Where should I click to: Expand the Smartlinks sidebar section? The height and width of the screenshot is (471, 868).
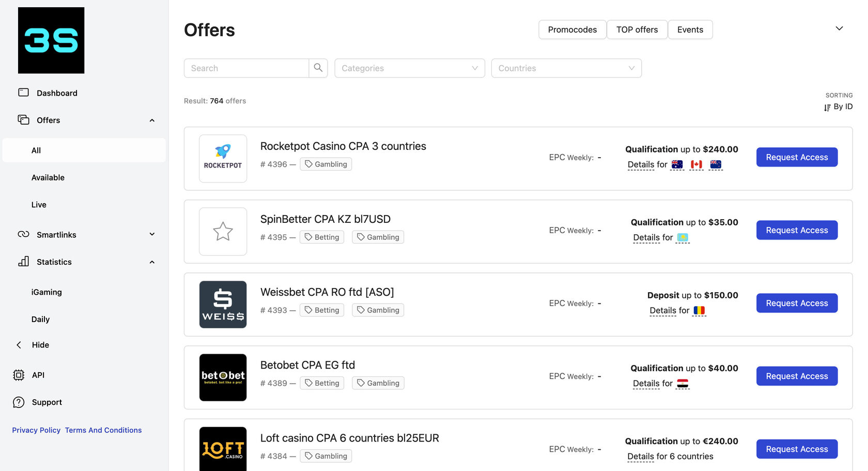(152, 234)
